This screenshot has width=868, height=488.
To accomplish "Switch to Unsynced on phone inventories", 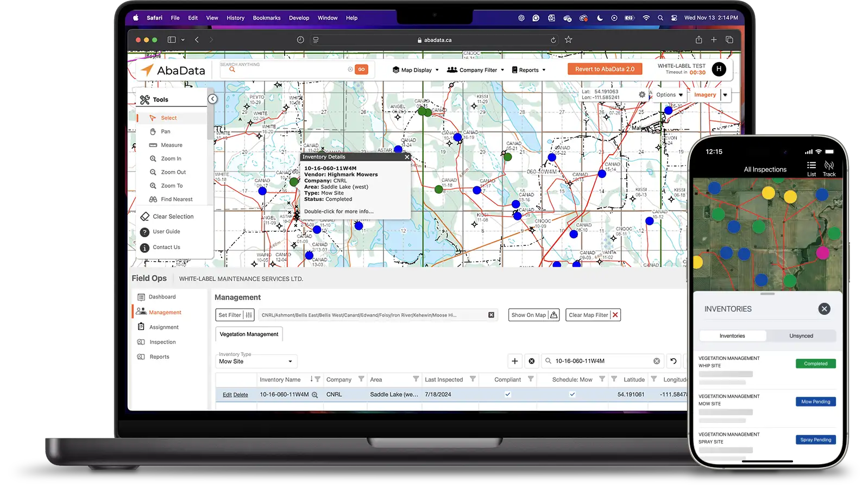I will (801, 336).
